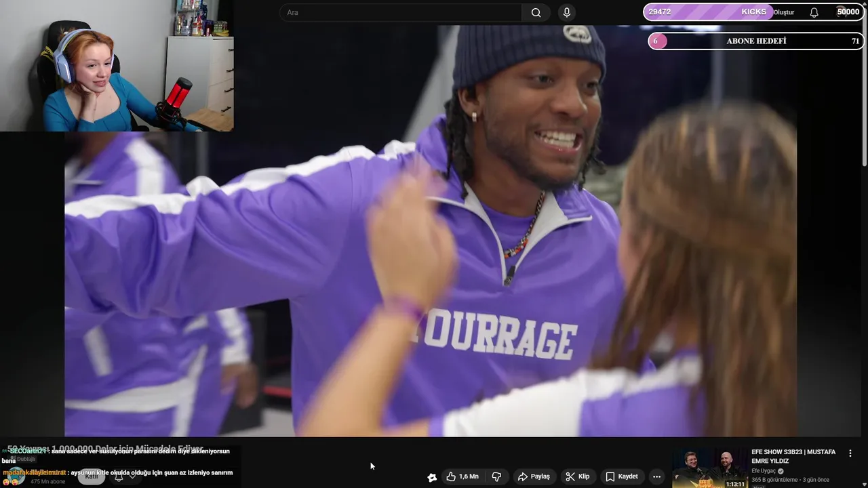Click the Oluştur create button
Viewport: 868px width, 488px height.
784,12
